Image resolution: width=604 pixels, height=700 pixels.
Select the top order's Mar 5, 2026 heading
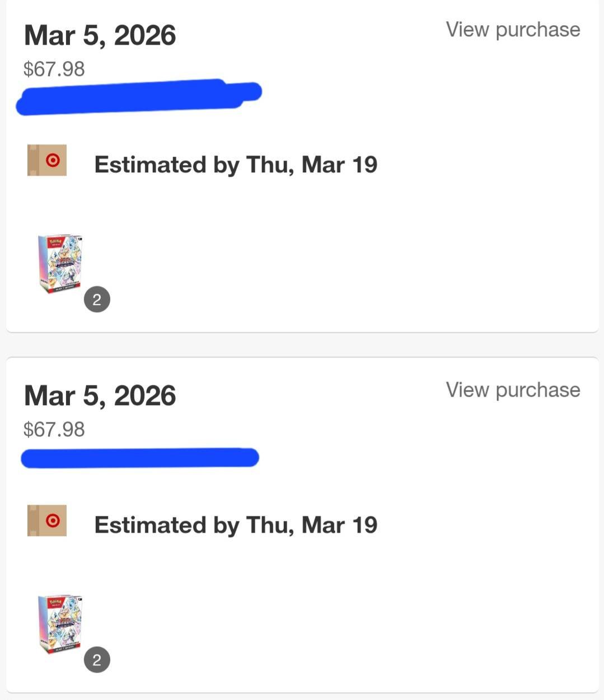click(100, 35)
